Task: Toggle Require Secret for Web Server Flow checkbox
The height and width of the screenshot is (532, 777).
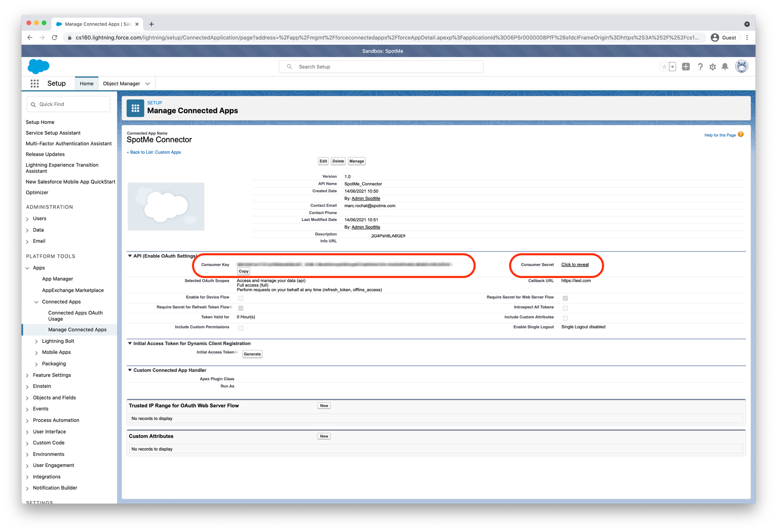Action: [565, 298]
